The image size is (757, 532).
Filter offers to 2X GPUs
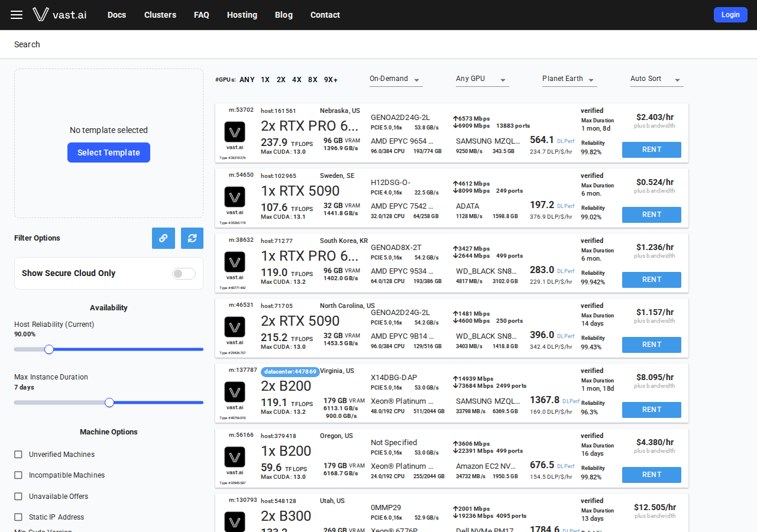click(281, 80)
